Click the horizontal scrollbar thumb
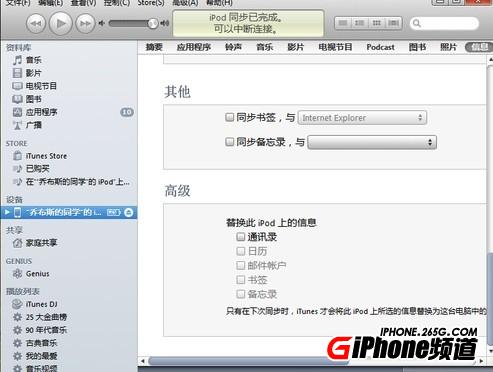The image size is (493, 372). 250,361
